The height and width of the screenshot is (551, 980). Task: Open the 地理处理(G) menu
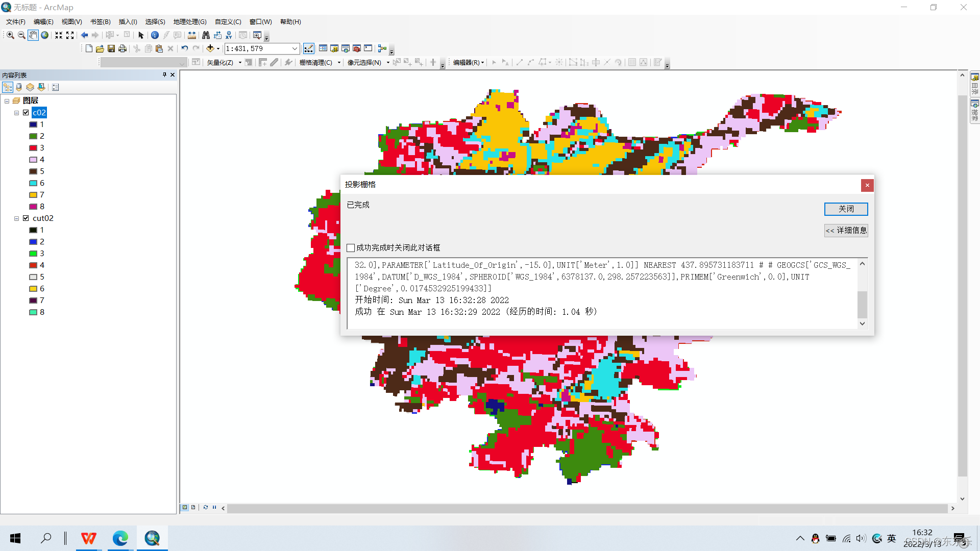pyautogui.click(x=190, y=22)
